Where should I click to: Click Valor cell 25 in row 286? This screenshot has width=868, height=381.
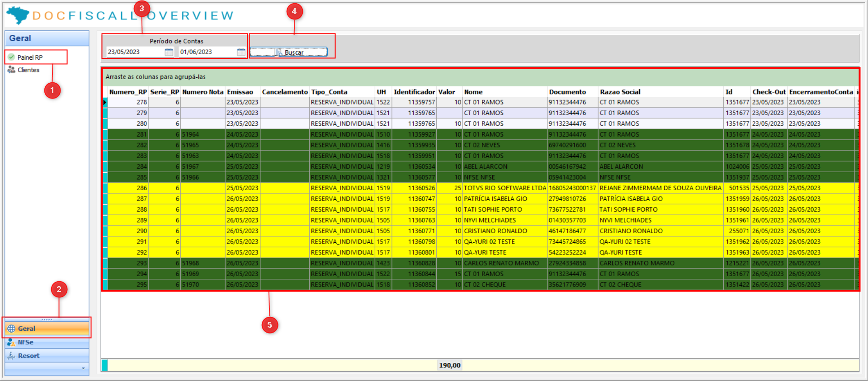(x=450, y=188)
